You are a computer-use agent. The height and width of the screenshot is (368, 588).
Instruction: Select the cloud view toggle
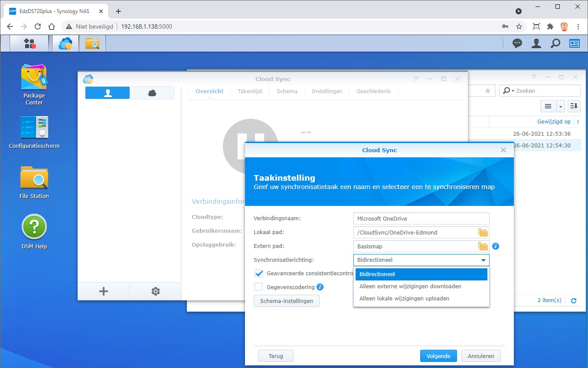click(152, 93)
